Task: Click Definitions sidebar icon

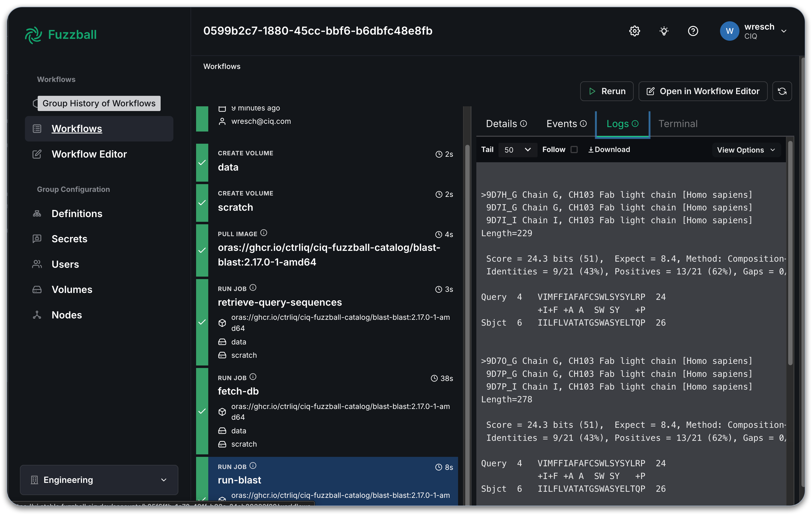Action: tap(37, 214)
